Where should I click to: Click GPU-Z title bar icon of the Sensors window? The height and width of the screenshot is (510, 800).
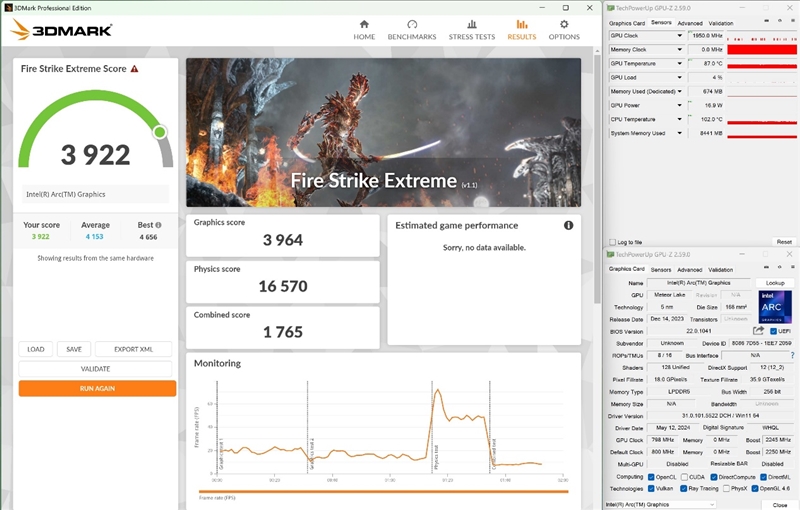click(x=610, y=8)
